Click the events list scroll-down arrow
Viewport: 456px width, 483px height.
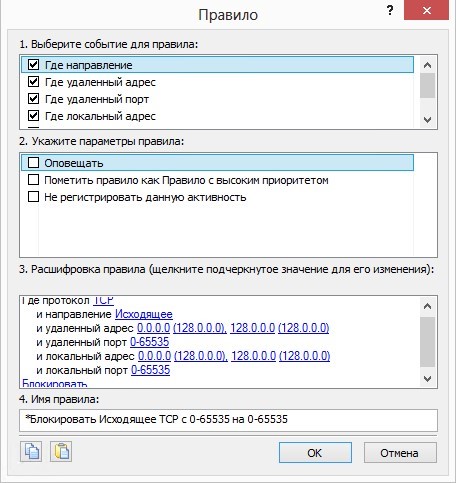[427, 119]
